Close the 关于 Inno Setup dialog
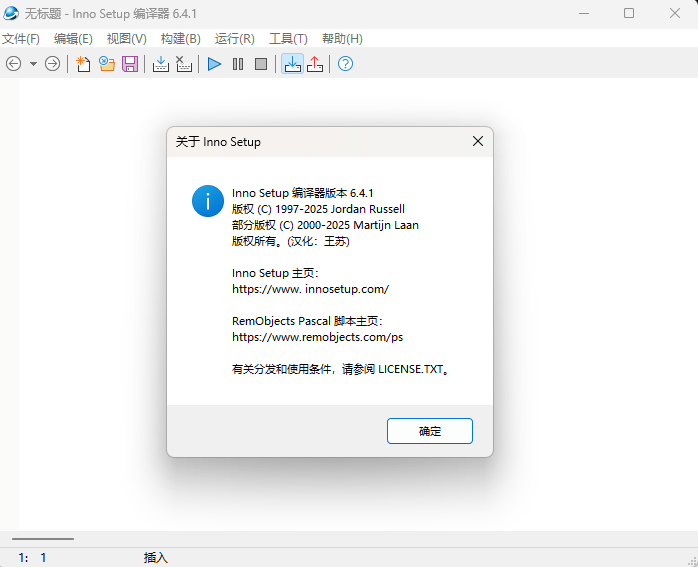Image resolution: width=698 pixels, height=567 pixels. point(478,142)
